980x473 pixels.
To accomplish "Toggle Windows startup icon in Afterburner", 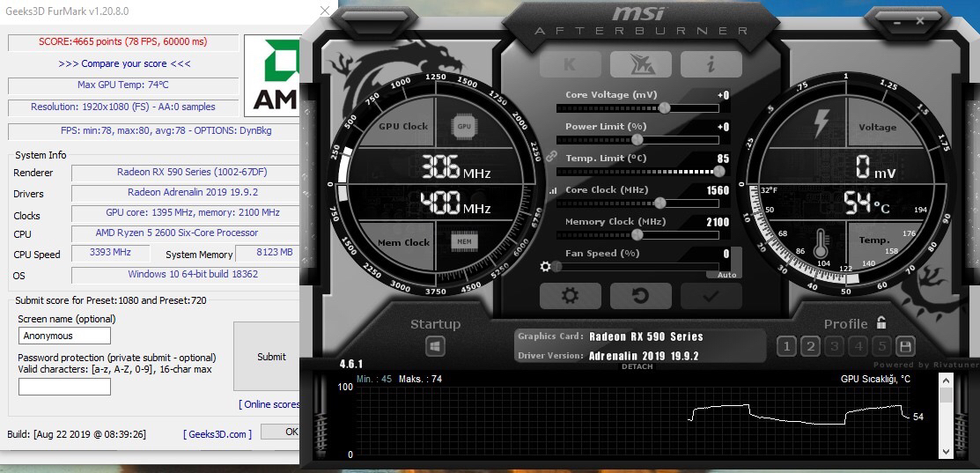I will pos(436,345).
